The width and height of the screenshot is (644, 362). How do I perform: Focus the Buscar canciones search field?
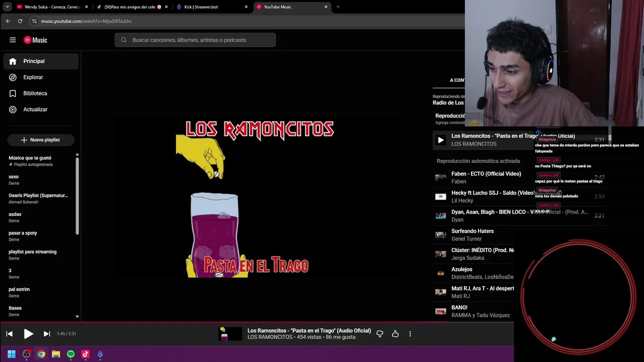195,40
